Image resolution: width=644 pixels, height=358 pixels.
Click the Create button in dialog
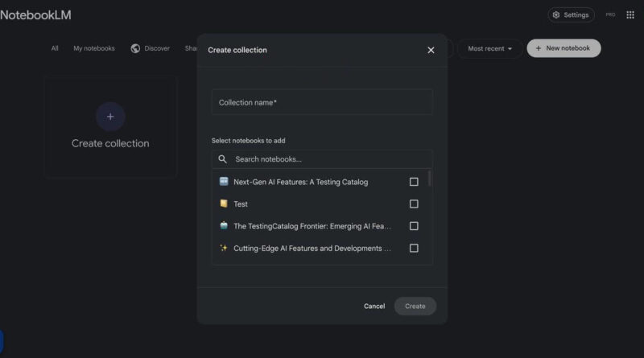[415, 307]
